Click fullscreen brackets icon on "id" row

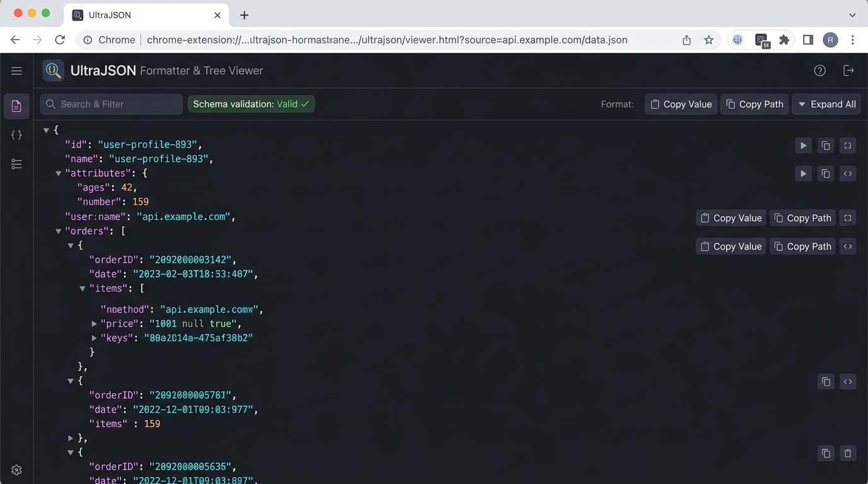848,146
